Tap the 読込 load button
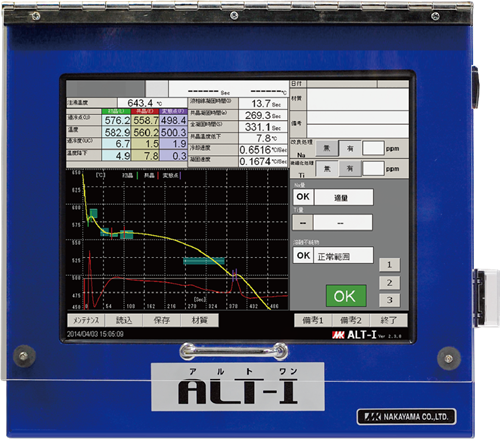 124,320
